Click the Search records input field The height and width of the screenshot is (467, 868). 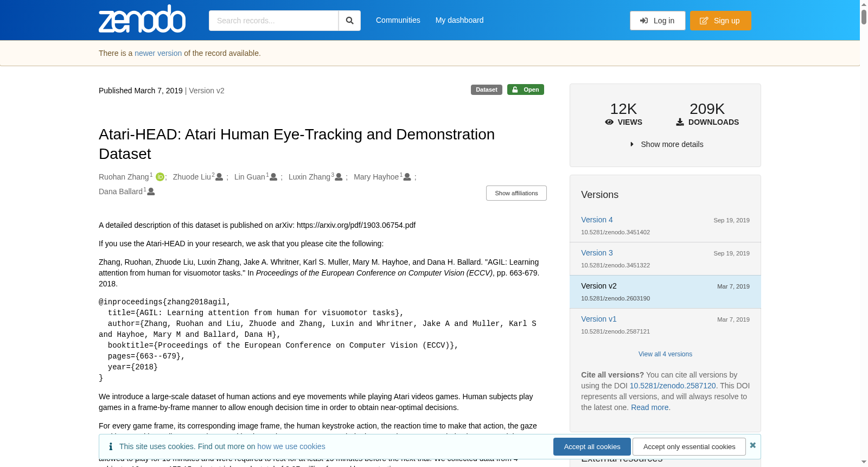273,21
